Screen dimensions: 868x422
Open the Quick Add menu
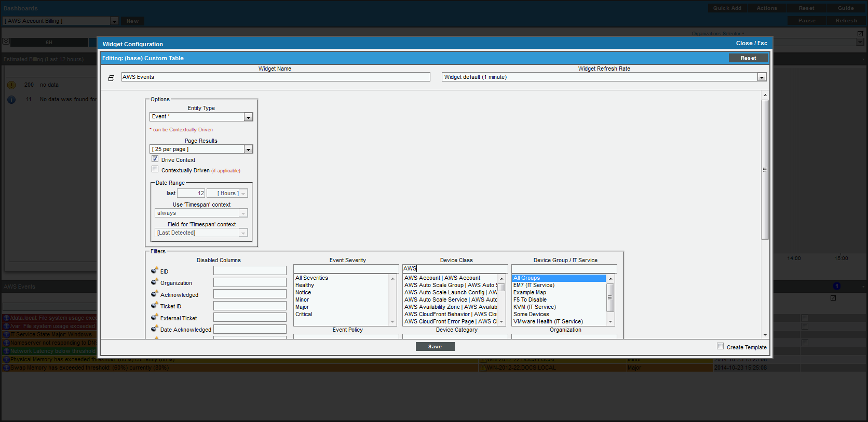pos(727,8)
